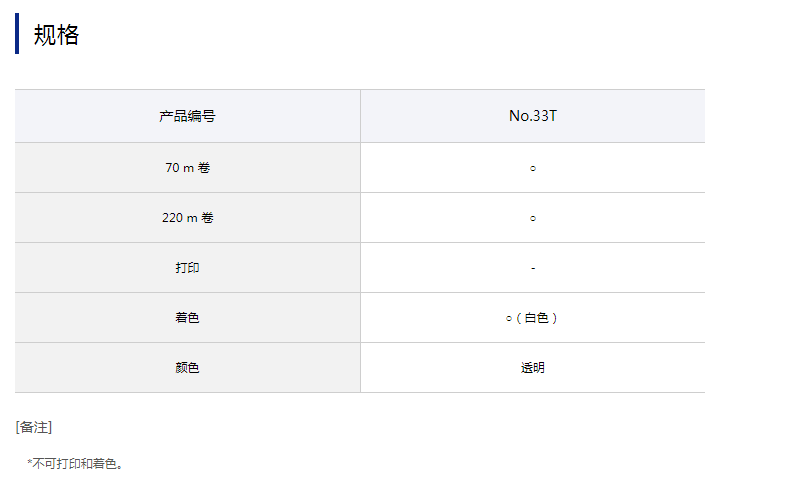Click 不可 in the remark note
This screenshot has width=805, height=491.
44,464
